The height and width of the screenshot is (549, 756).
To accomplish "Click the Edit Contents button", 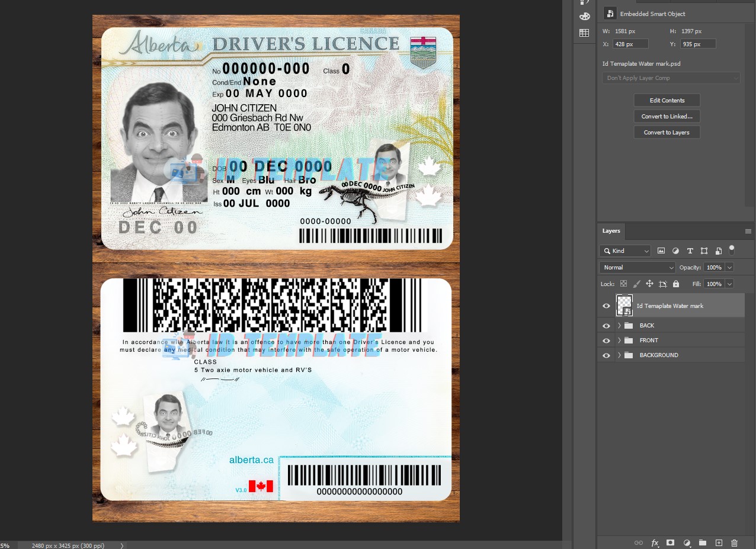I will click(x=667, y=101).
